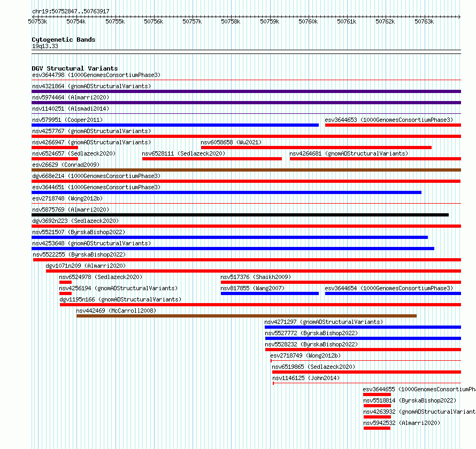Open esv2718749 (Wong2012b) variant
This screenshot has height=449, width=476.
[305, 355]
